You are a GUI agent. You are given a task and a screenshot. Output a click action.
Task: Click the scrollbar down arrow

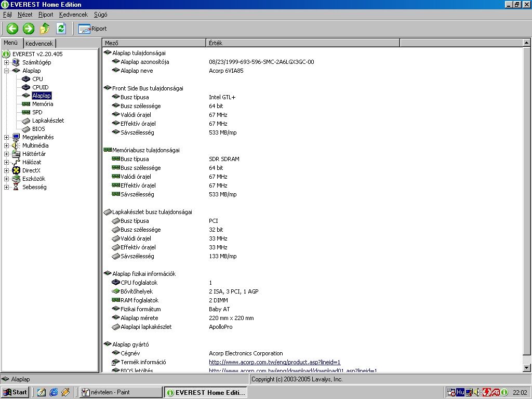pos(526,367)
